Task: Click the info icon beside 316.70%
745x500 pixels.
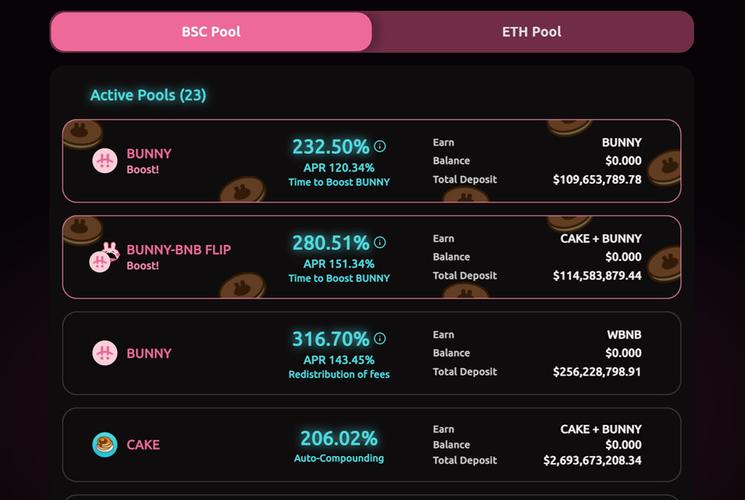Action: tap(380, 338)
